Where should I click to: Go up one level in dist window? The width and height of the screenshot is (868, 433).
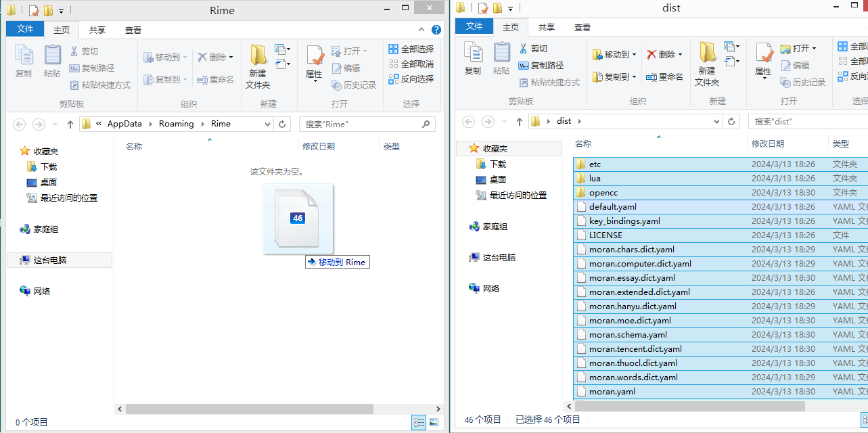tap(520, 121)
